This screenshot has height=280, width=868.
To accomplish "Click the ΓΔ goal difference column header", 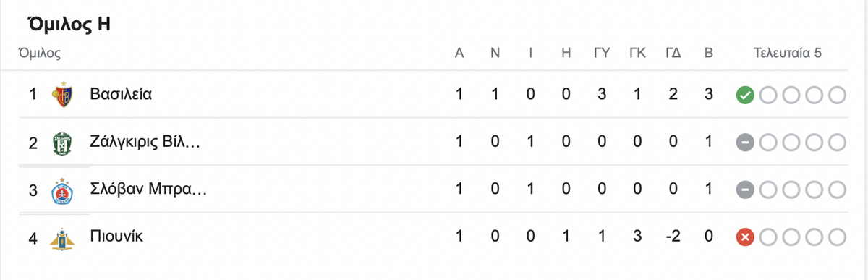I will pos(673,54).
